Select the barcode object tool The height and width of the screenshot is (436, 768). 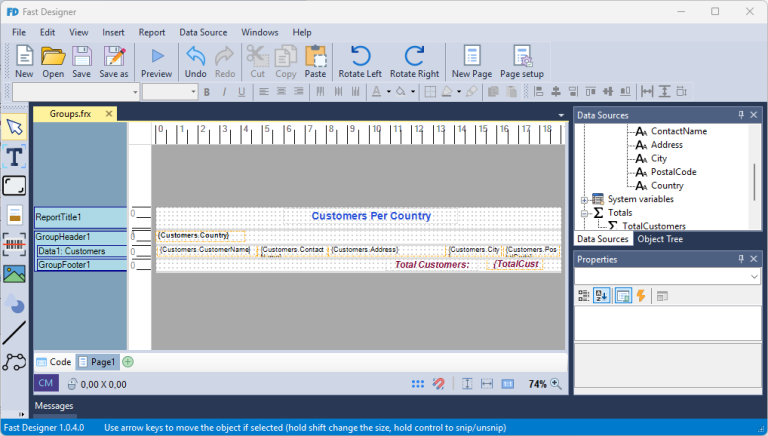tap(14, 244)
